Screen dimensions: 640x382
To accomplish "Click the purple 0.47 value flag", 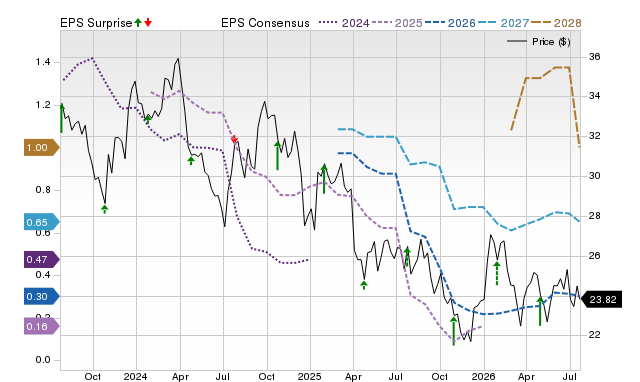I will [x=41, y=260].
